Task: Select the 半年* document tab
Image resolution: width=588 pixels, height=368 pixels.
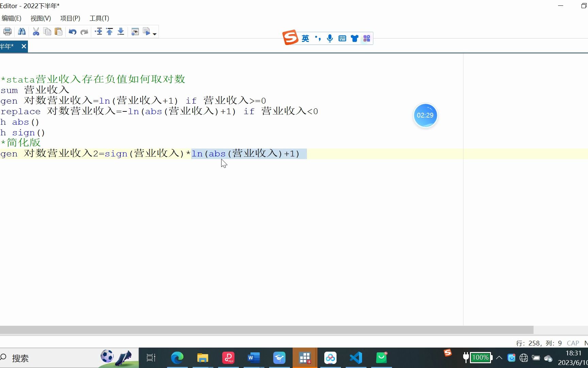Action: point(7,46)
